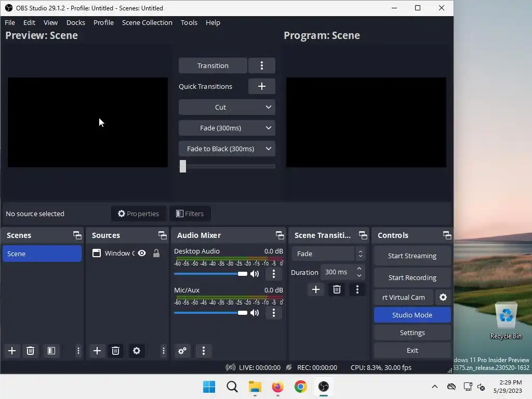The image size is (532, 399).
Task: Open the Docks menu
Action: pyautogui.click(x=76, y=22)
